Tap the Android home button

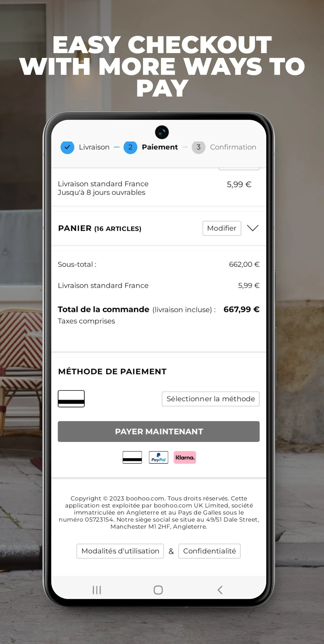point(158,590)
